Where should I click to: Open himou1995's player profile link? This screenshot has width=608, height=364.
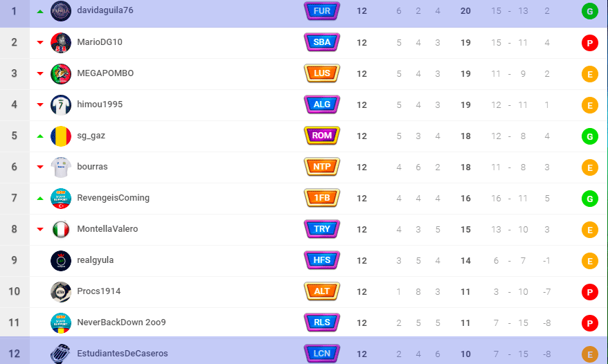click(100, 104)
